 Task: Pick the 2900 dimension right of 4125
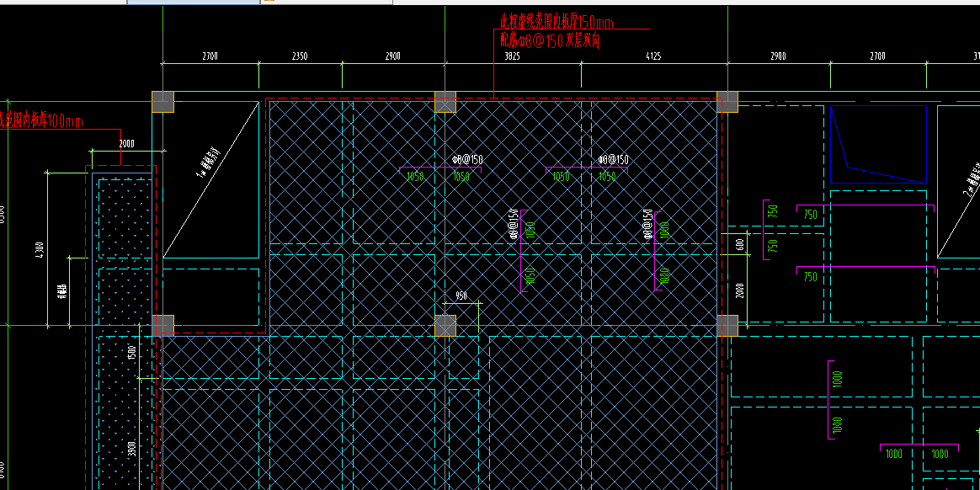[778, 56]
